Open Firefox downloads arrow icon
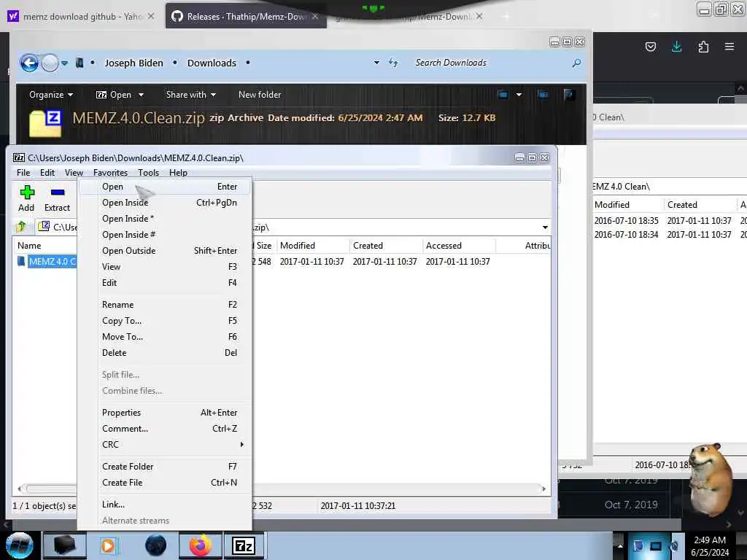This screenshot has width=747, height=560. coord(676,47)
